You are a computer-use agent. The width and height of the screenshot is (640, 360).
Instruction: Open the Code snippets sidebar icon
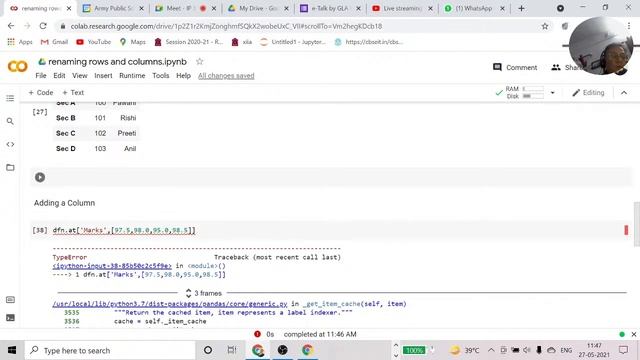click(x=10, y=144)
